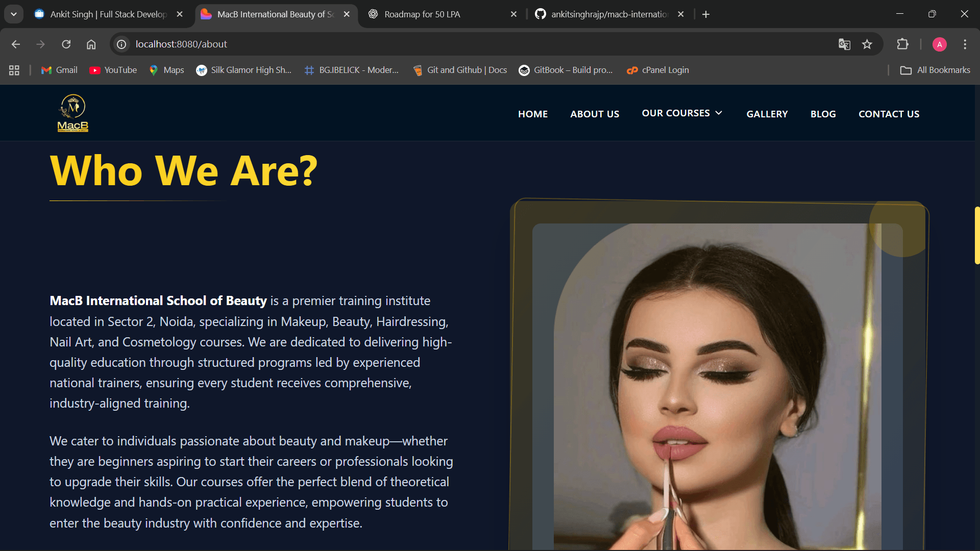Expand the Our Courses dropdown
980x551 pixels.
(x=682, y=113)
